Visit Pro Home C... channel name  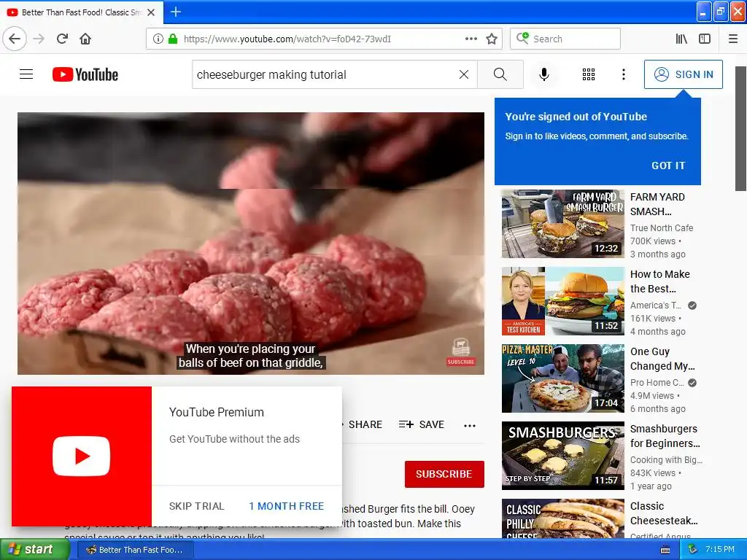click(x=657, y=382)
